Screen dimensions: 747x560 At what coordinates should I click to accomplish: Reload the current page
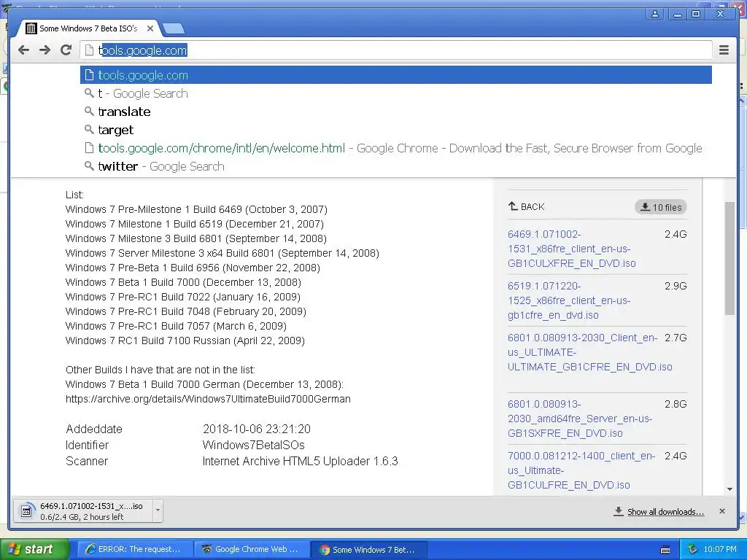[66, 50]
